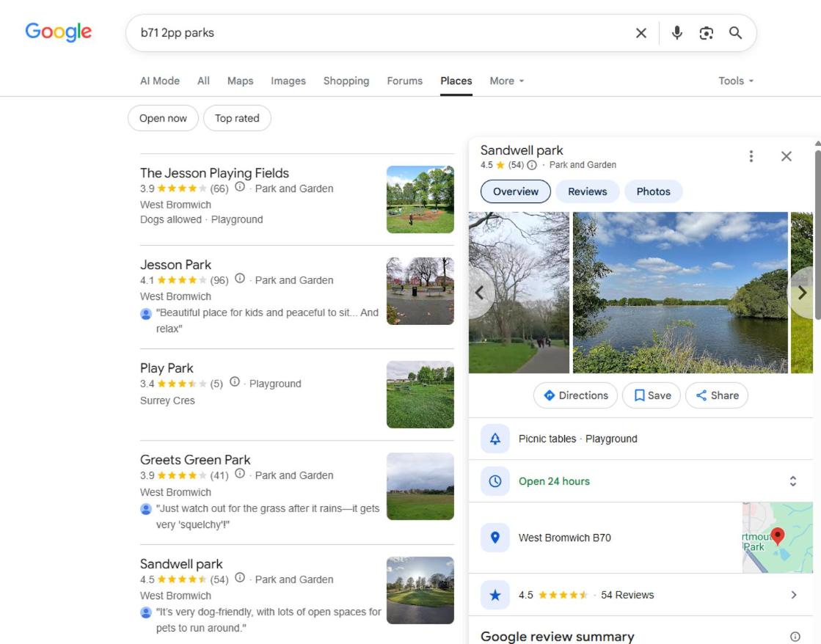Open info icon for The Jesson Playing Fields rating
821x644 pixels.
239,186
